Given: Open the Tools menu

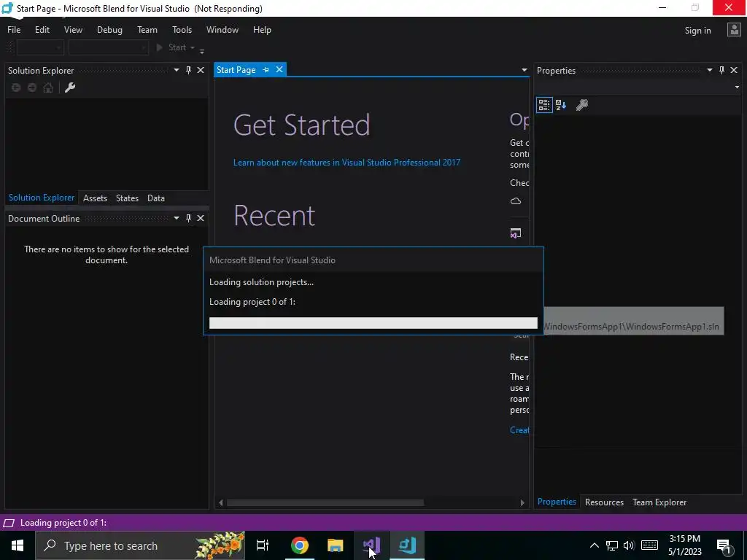Looking at the screenshot, I should (x=182, y=29).
